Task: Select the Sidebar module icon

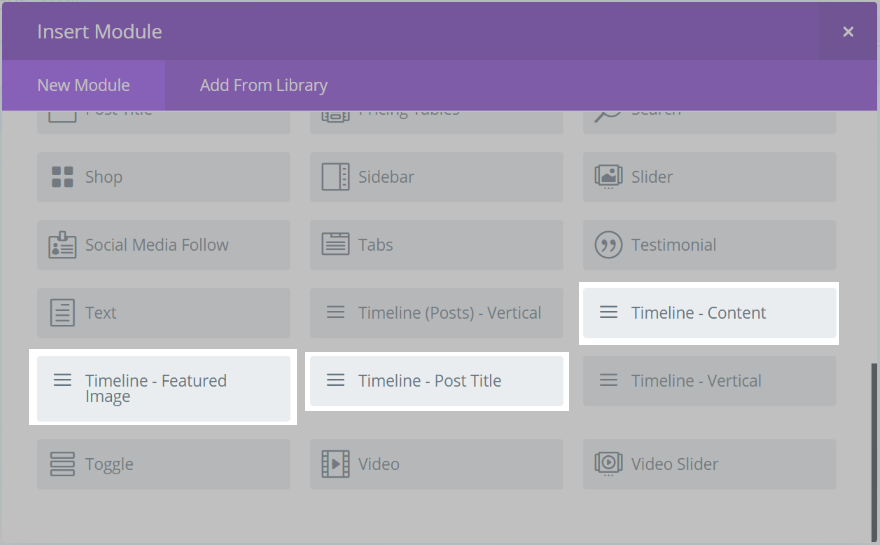Action: 335,177
